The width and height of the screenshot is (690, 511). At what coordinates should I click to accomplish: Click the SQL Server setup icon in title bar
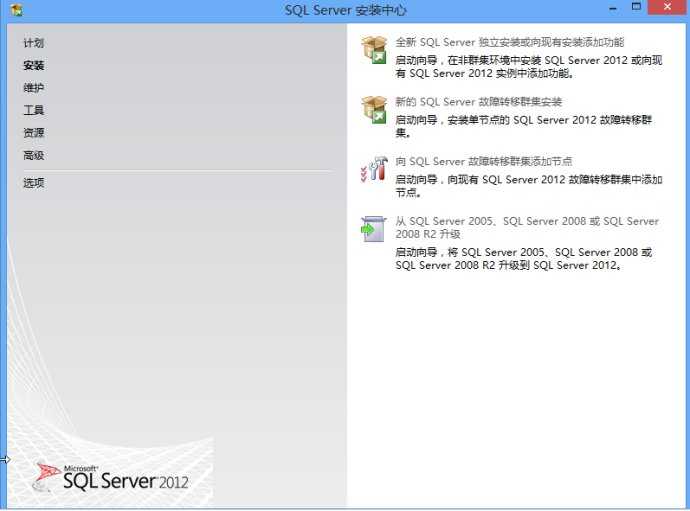16,9
